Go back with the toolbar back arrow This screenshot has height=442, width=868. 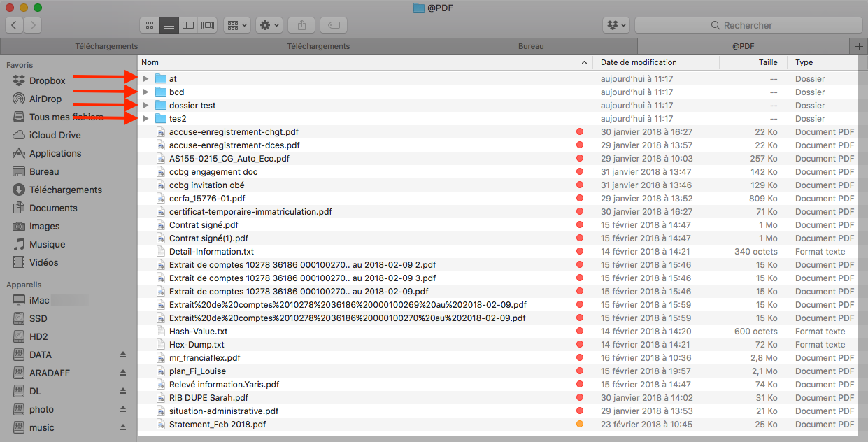14,25
